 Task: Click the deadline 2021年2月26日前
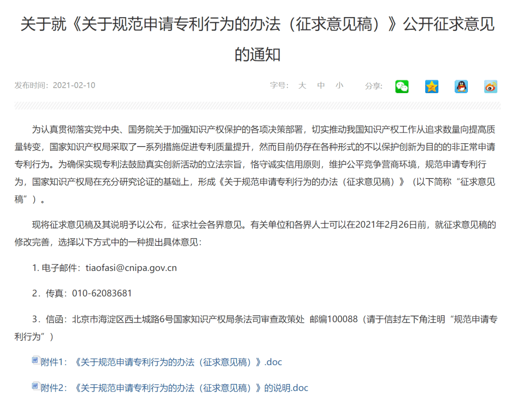(390, 225)
